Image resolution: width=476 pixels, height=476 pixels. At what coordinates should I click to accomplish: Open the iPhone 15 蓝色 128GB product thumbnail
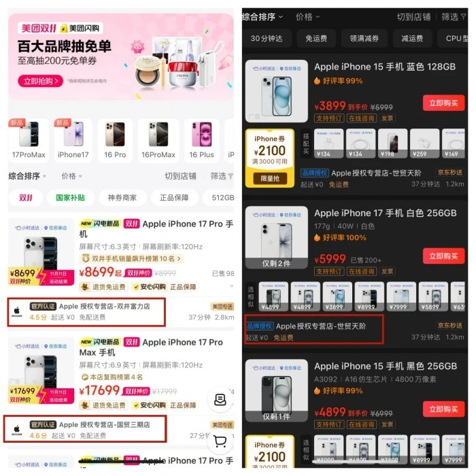(277, 91)
